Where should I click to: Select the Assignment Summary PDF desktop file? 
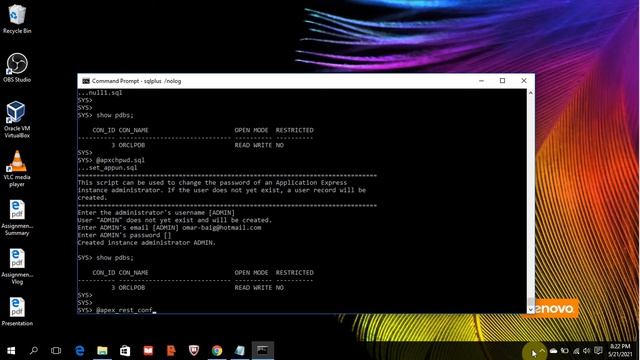tap(17, 218)
